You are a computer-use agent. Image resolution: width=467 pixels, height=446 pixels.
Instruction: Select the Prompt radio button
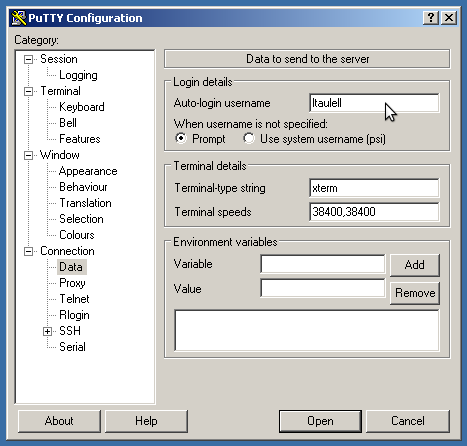click(181, 138)
